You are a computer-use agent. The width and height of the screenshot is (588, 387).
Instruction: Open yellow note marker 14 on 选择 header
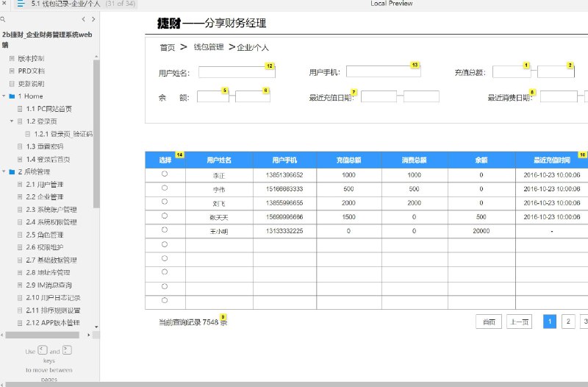click(x=179, y=155)
